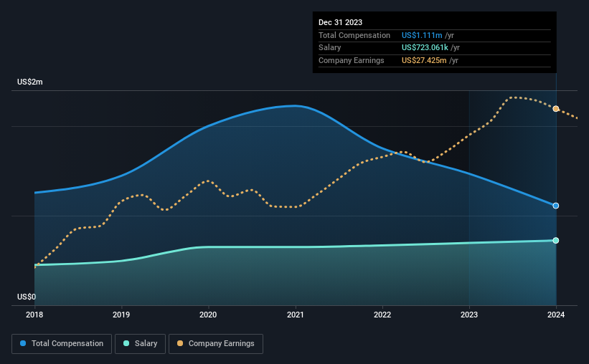Click the US$0 y-axis label

coord(27,297)
